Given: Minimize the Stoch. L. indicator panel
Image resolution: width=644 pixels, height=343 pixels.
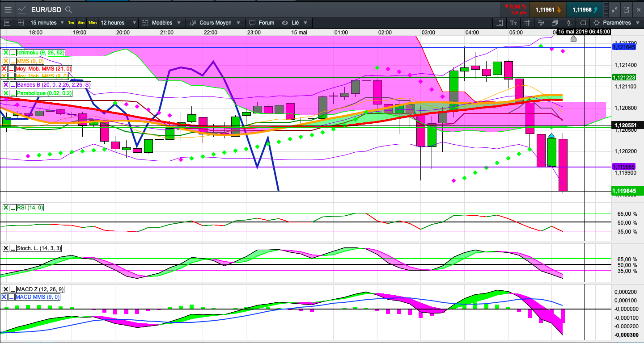Looking at the screenshot, I should (13, 248).
